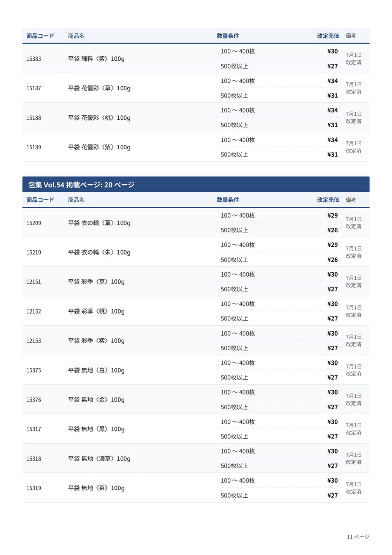392x555 pixels.
Task: Click the 備考 header in the Vol.54 table
Action: pyautogui.click(x=351, y=200)
